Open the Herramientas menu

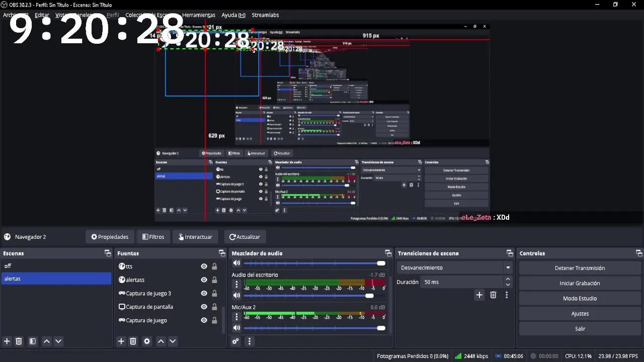click(x=199, y=15)
